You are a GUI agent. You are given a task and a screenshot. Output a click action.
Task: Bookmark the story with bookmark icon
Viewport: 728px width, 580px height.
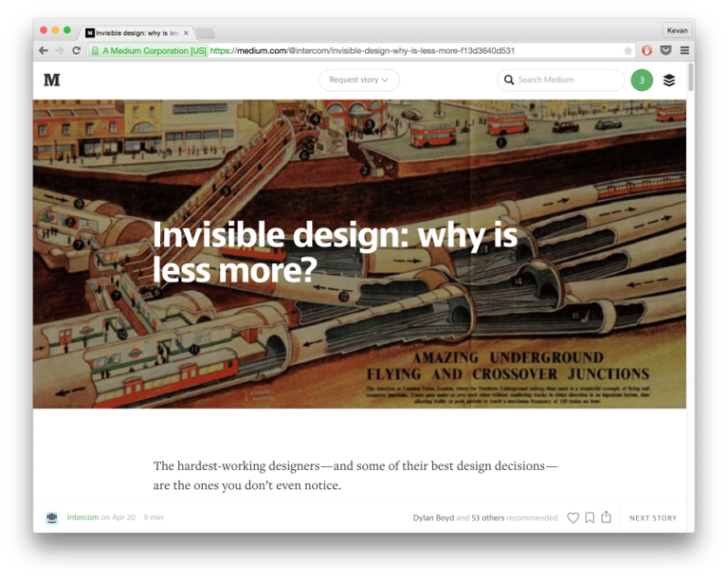tap(590, 518)
